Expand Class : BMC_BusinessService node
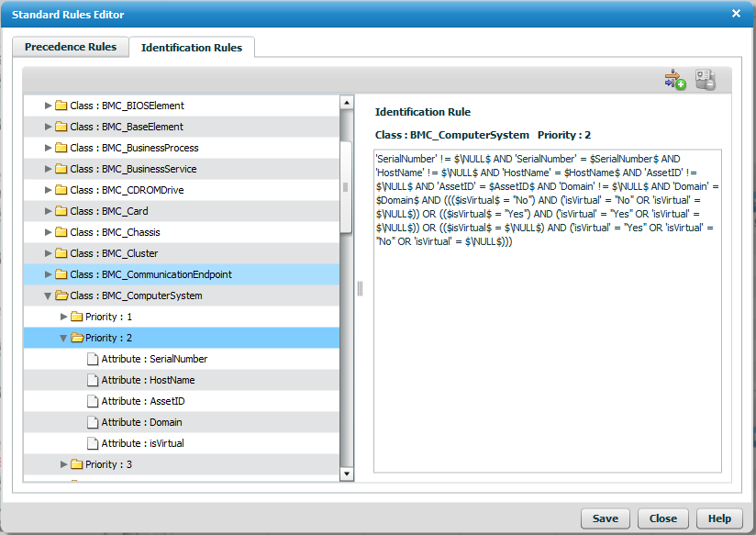The width and height of the screenshot is (756, 535). [x=48, y=169]
